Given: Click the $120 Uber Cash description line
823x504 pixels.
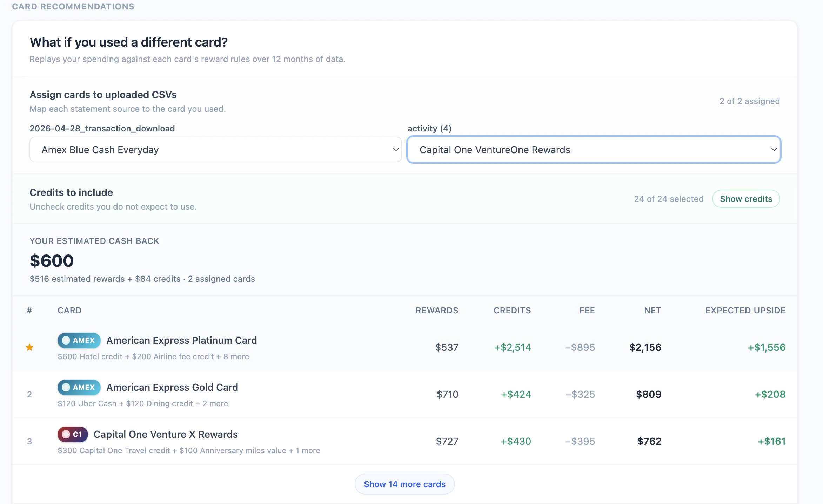Looking at the screenshot, I should tap(143, 403).
